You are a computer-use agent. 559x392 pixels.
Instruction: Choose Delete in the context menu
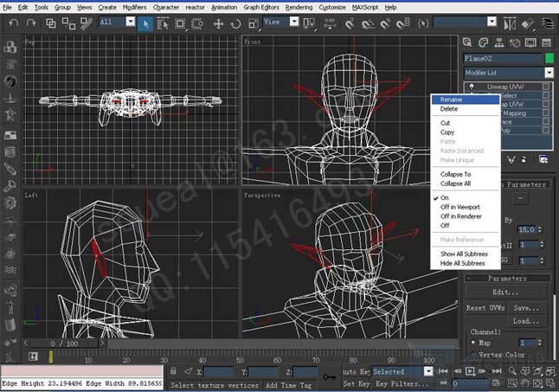click(x=449, y=109)
